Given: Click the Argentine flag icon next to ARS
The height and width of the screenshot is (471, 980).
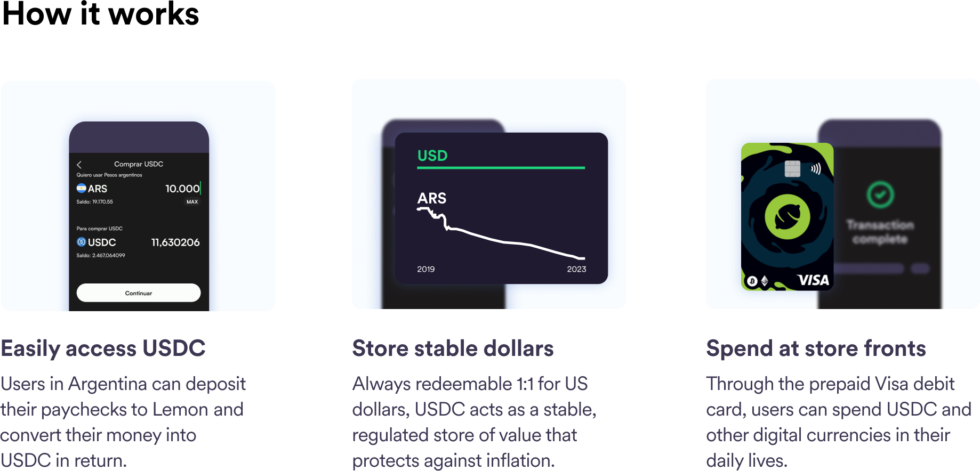Looking at the screenshot, I should [81, 188].
